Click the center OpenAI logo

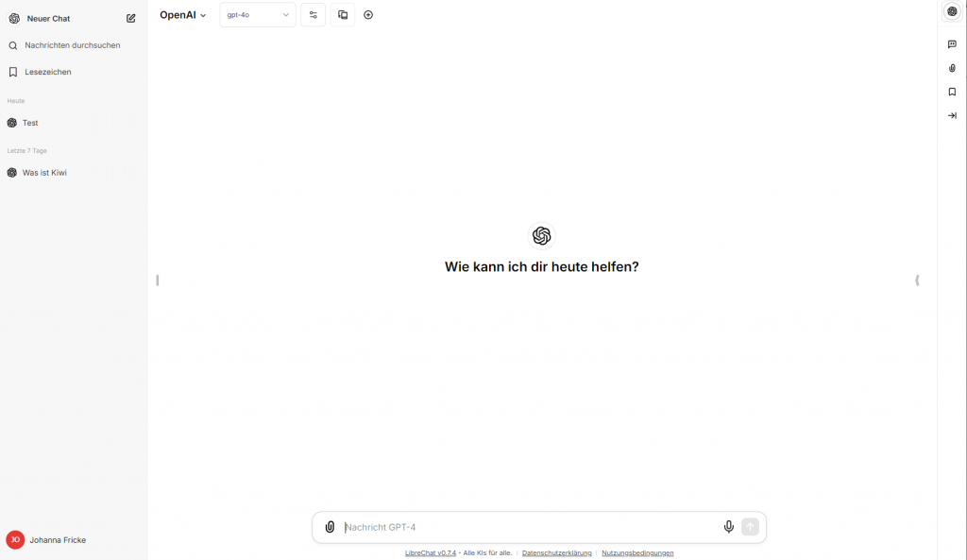click(541, 235)
